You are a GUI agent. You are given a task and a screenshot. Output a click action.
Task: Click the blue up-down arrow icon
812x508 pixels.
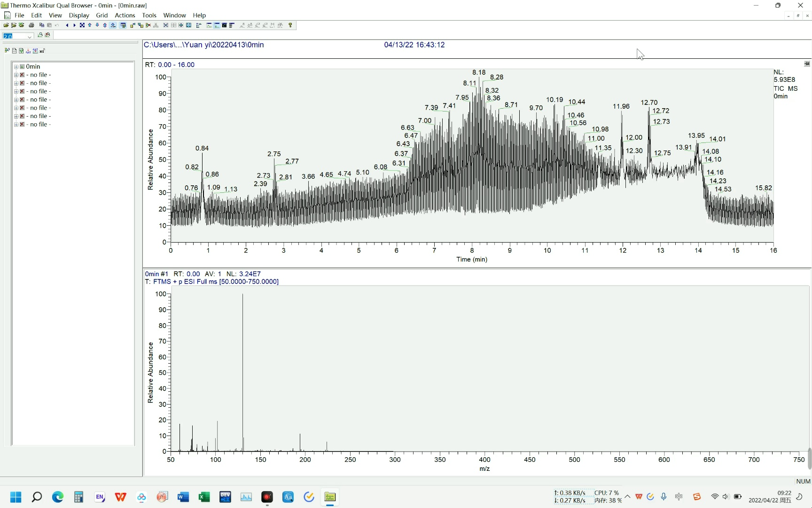coord(105,25)
